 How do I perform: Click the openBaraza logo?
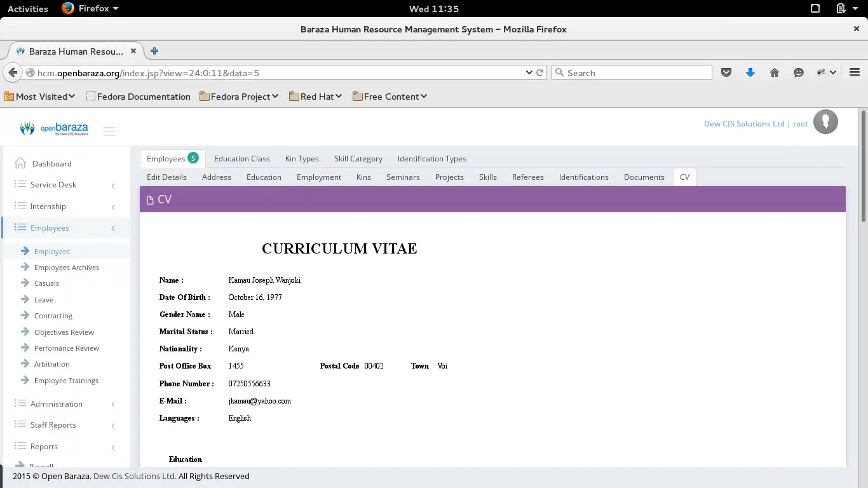[54, 128]
